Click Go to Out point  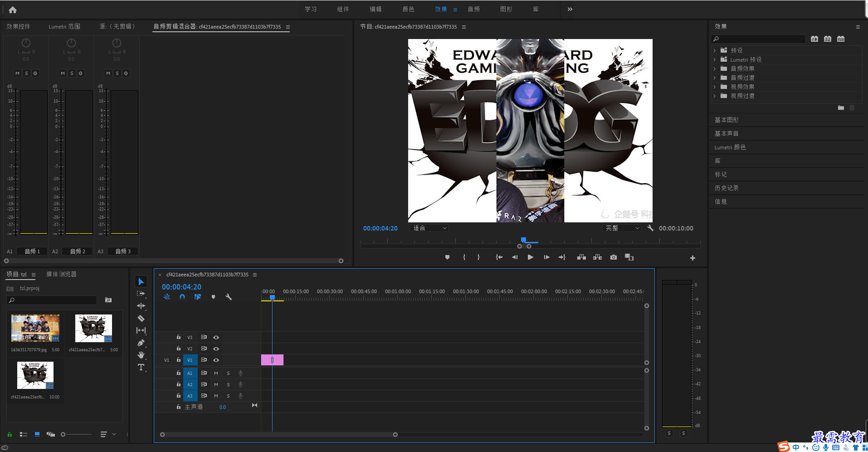(562, 257)
